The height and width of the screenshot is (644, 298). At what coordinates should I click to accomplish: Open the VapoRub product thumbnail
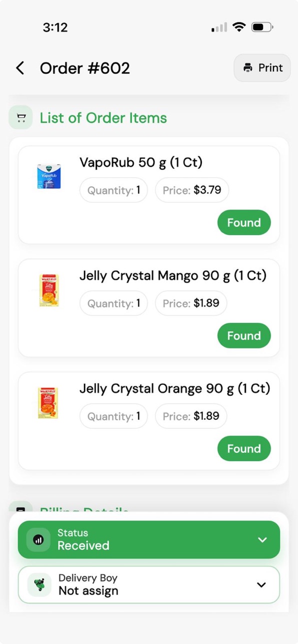coord(49,177)
